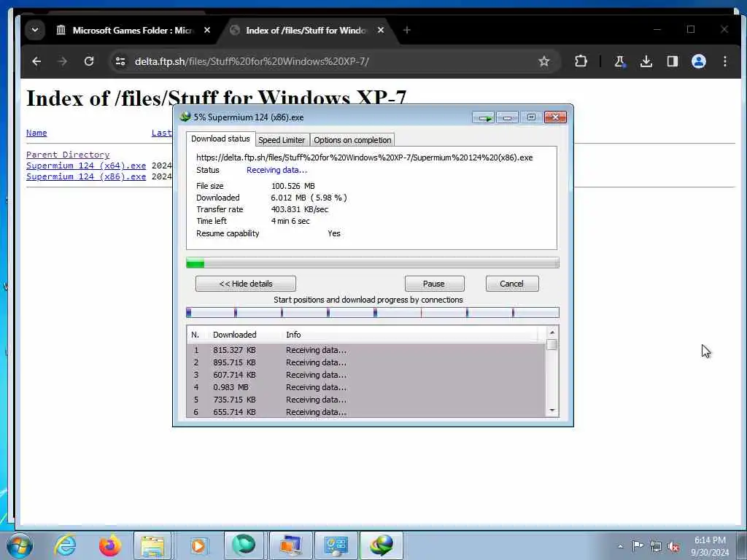Screen dimensions: 747x560
Task: Click the main green download progress bar
Action: click(373, 262)
